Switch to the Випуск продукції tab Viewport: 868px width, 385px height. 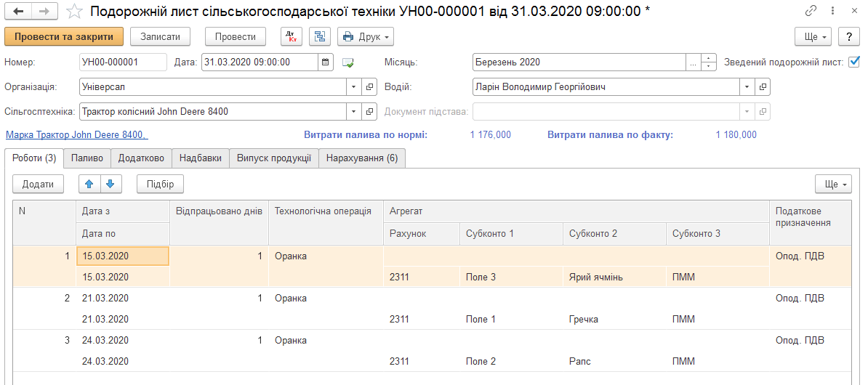coord(274,158)
